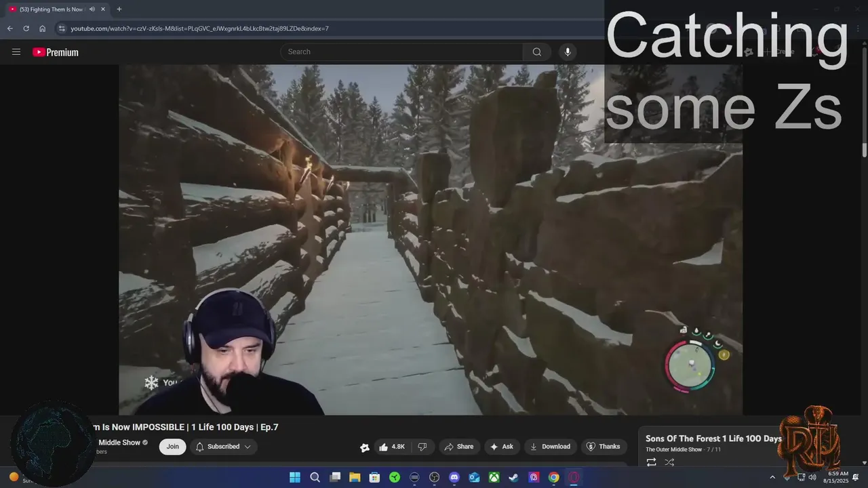This screenshot has width=868, height=488.
Task: Mute the tab using speaker icon
Action: [92, 9]
